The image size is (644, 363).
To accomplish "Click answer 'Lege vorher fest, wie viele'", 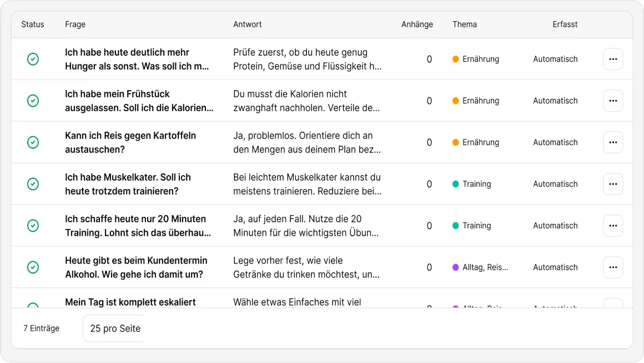I will [x=306, y=267].
